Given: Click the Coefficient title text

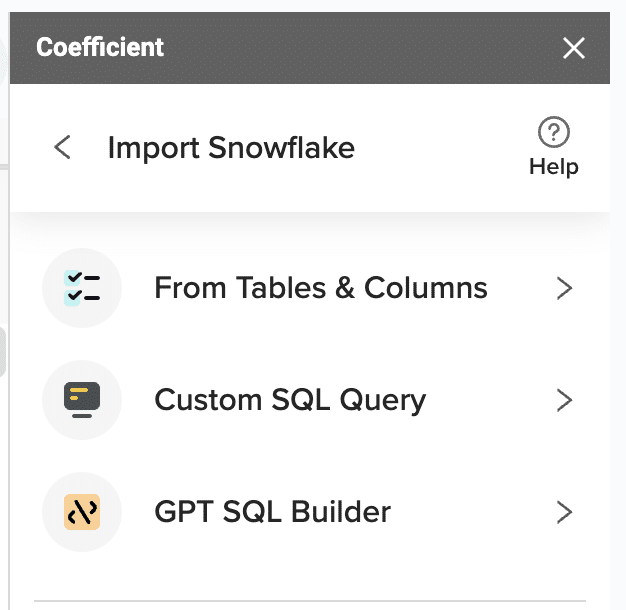Looking at the screenshot, I should [x=100, y=47].
